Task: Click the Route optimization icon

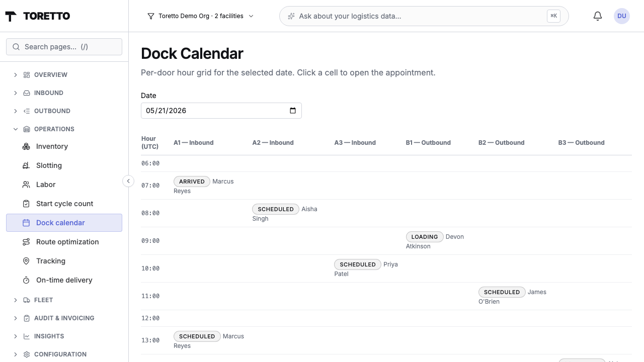Action: click(26, 242)
